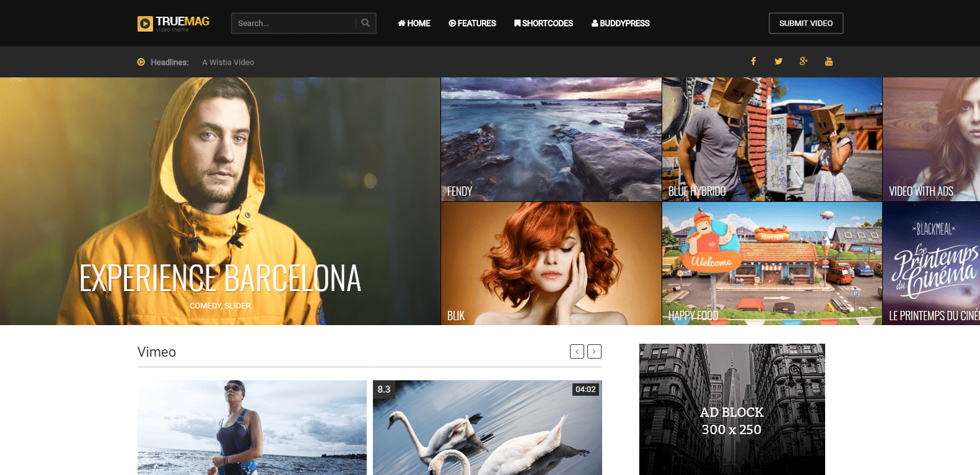Click the Headlines play-circle icon
Screen dimensions: 980x475
(x=141, y=62)
